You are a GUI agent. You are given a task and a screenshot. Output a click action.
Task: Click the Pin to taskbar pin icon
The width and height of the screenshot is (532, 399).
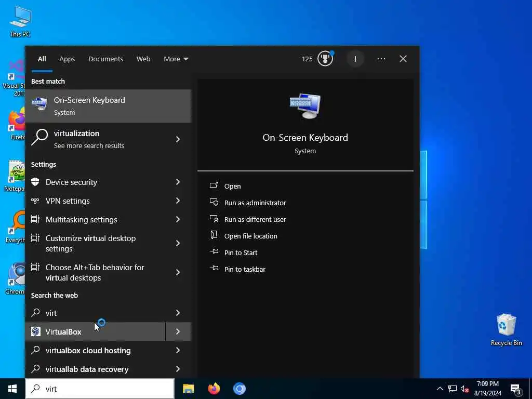click(x=214, y=268)
